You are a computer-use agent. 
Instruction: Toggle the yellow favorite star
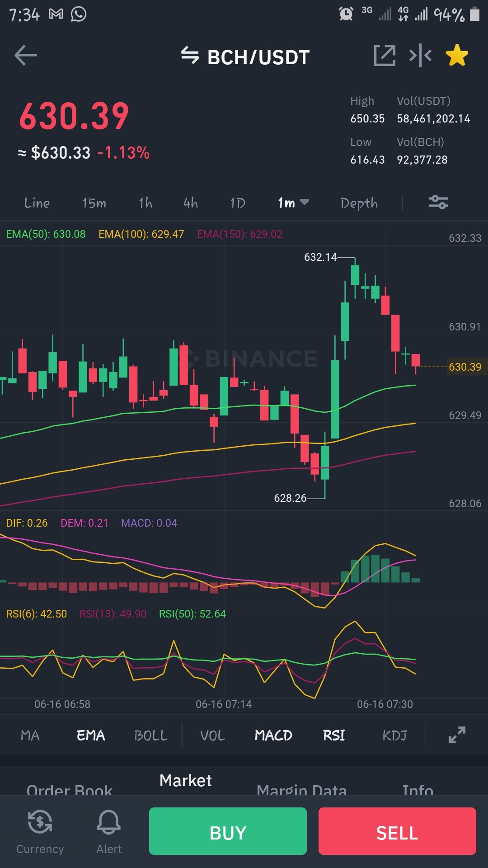457,56
